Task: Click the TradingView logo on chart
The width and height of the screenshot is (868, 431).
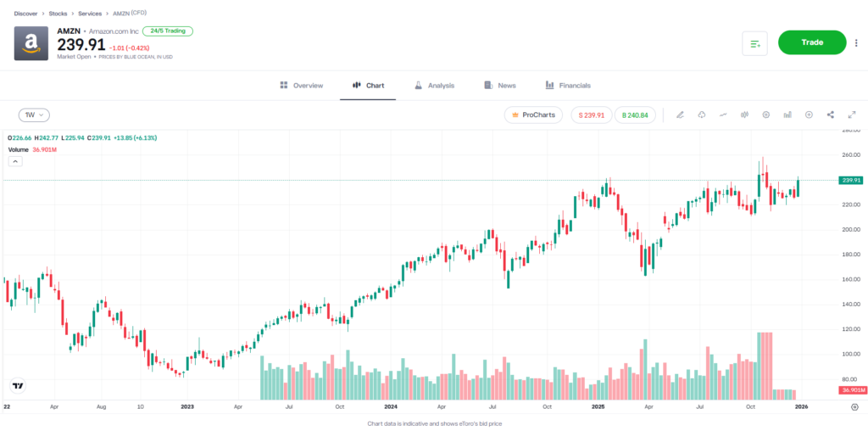Action: (17, 386)
